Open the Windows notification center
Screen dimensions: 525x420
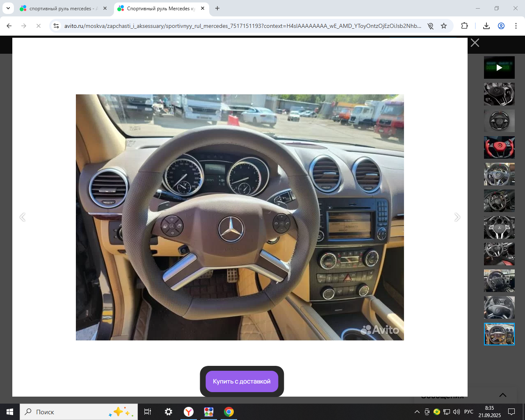[x=511, y=412]
